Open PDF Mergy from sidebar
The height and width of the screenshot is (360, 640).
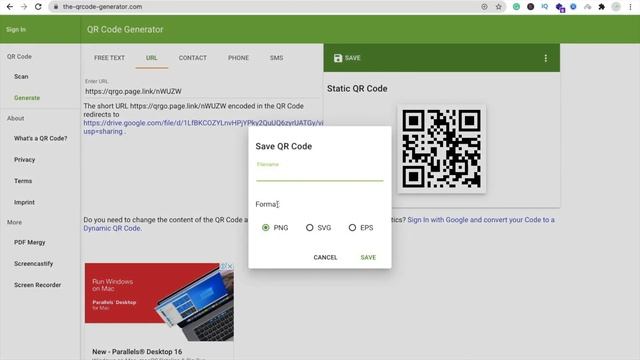(x=29, y=242)
